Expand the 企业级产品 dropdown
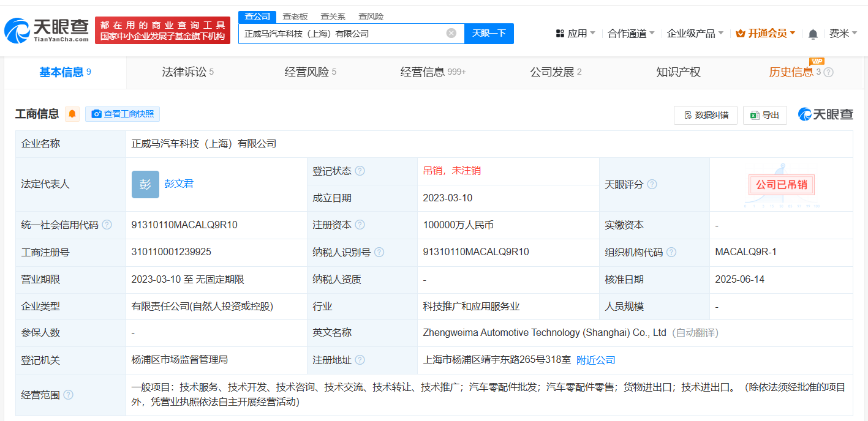This screenshot has height=421, width=868. click(x=695, y=33)
